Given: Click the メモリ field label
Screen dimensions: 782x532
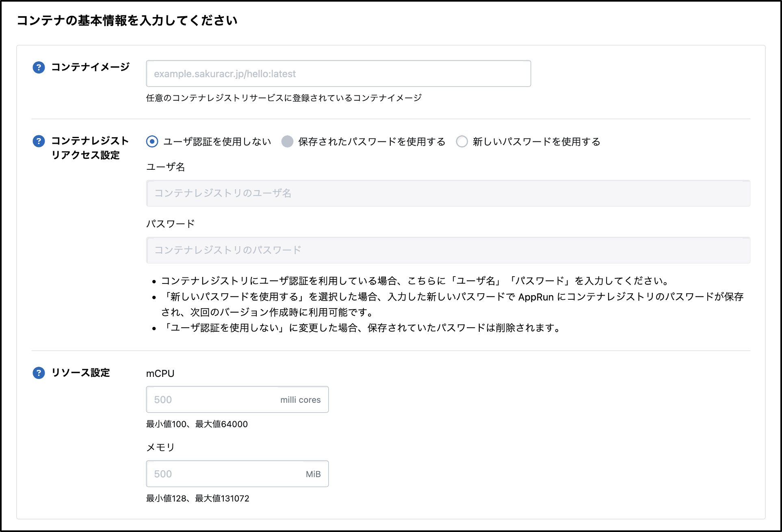Looking at the screenshot, I should click(x=160, y=448).
